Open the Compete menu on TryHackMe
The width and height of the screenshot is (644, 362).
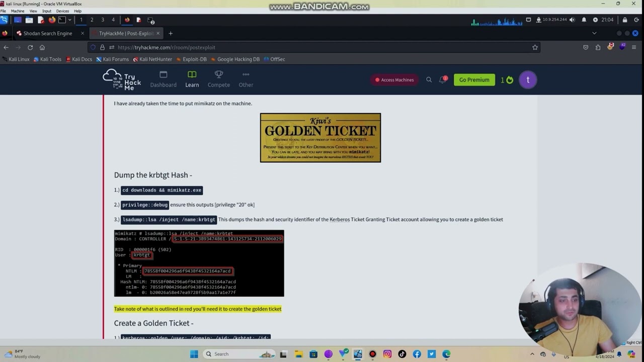point(219,79)
